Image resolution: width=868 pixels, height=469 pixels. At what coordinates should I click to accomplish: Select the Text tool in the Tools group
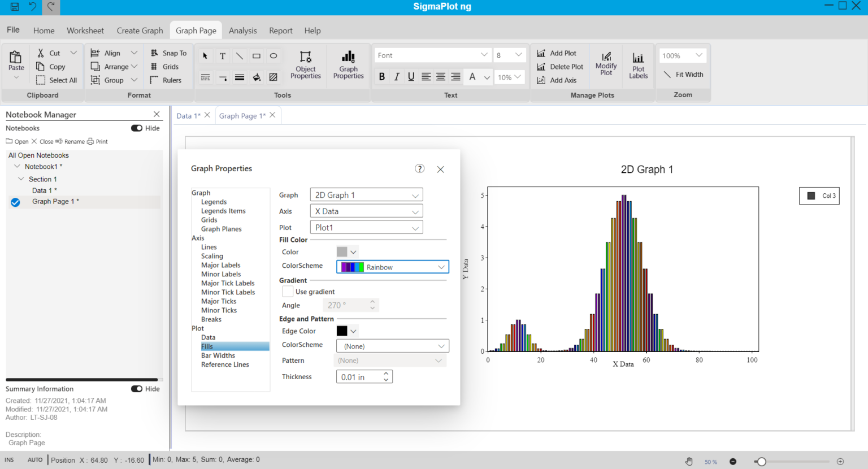point(222,55)
